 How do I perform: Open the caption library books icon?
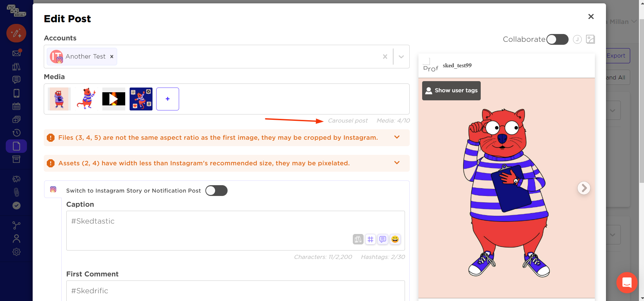tap(358, 239)
